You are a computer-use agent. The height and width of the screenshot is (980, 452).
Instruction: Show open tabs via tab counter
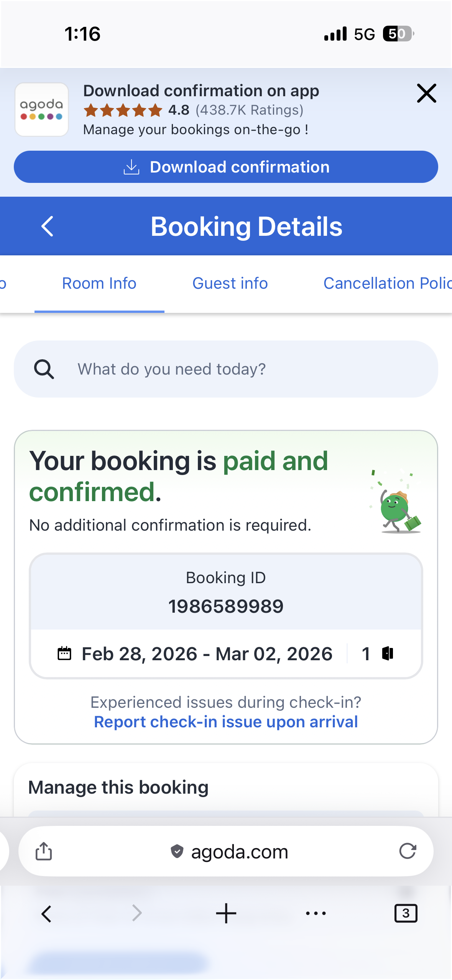point(406,913)
